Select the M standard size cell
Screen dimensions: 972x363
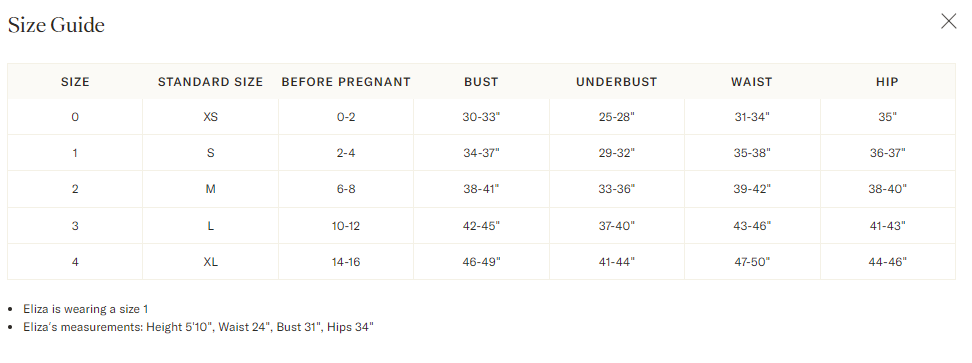pyautogui.click(x=211, y=189)
